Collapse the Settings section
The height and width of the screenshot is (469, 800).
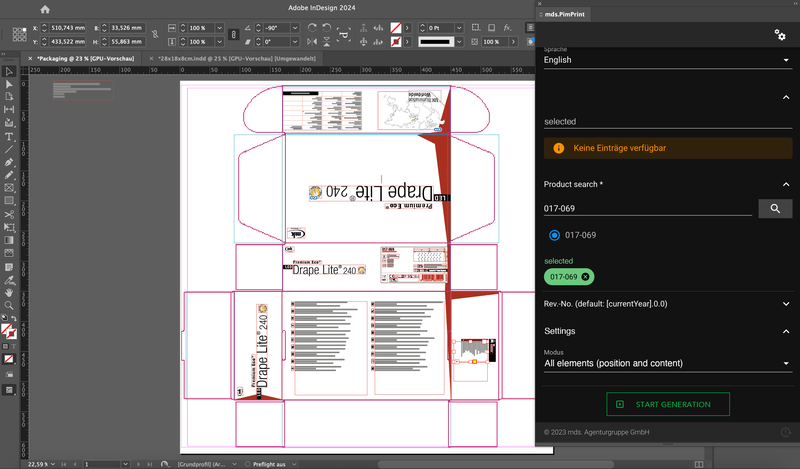pyautogui.click(x=786, y=331)
